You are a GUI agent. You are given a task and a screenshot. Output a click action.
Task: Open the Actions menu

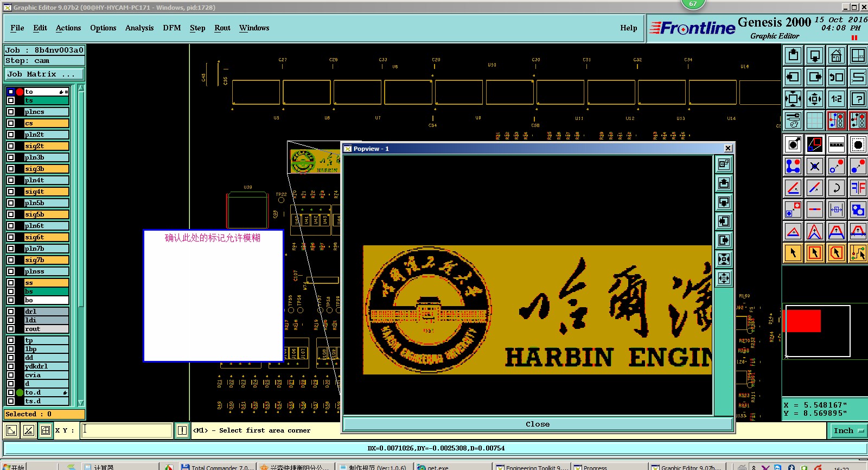68,28
